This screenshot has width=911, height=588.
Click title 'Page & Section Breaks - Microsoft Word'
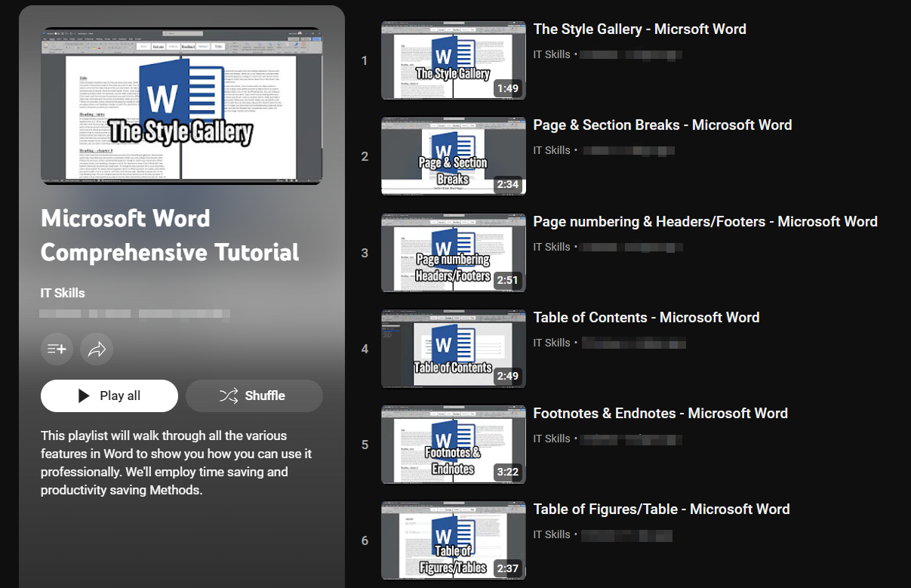(x=663, y=125)
